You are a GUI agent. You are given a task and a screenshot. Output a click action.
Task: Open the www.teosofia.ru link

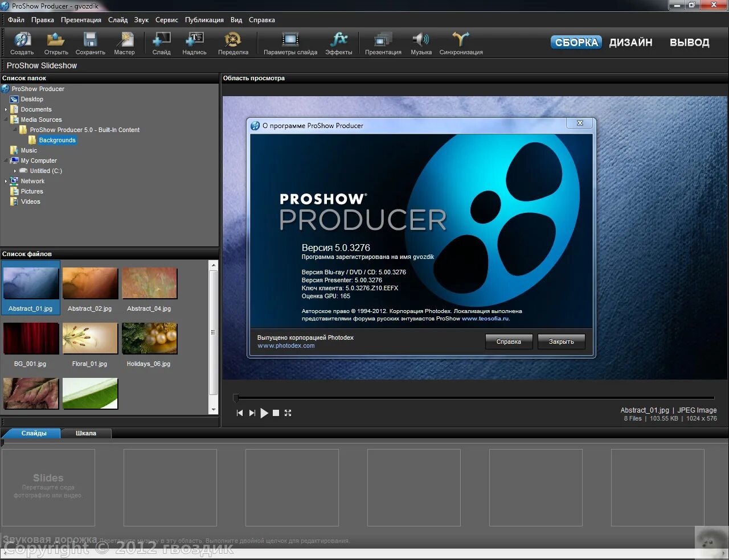coord(485,319)
